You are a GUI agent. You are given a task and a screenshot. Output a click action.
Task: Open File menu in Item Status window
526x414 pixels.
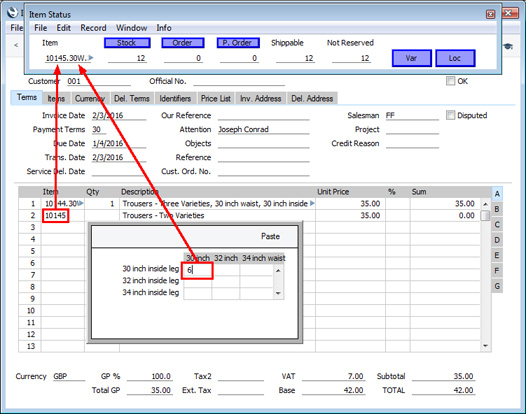[x=40, y=28]
